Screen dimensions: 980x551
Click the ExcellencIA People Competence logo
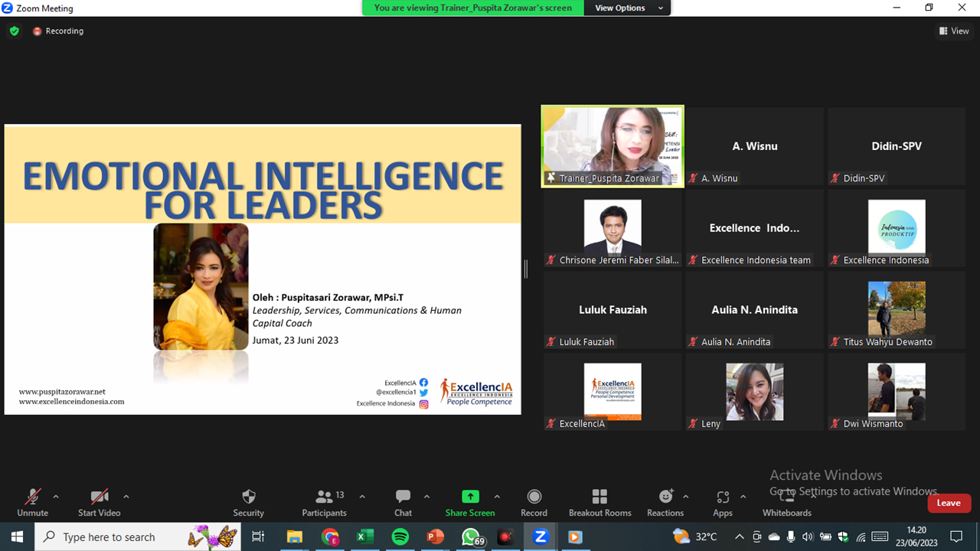click(476, 393)
